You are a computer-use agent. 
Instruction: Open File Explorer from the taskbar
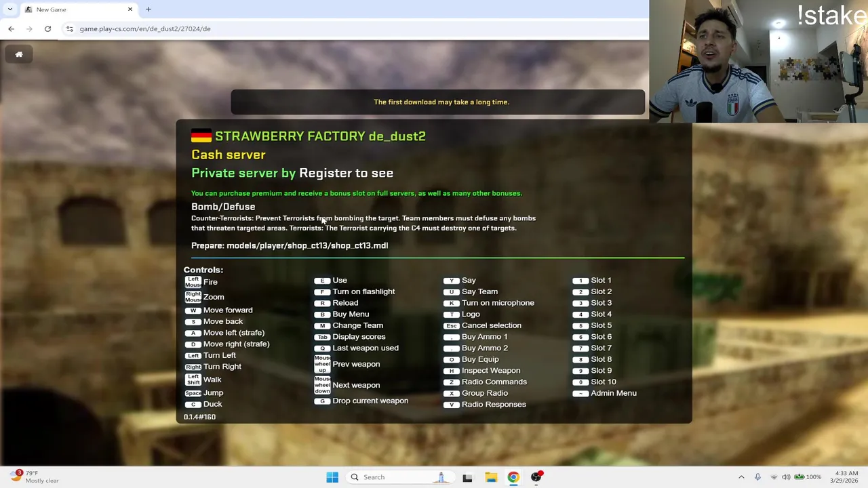click(x=491, y=477)
